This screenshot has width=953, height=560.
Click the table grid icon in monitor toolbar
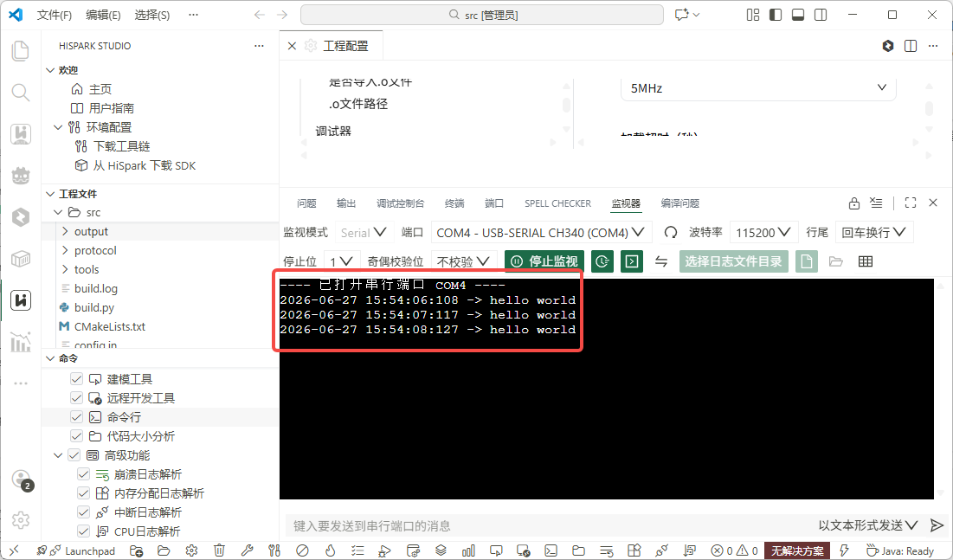866,261
